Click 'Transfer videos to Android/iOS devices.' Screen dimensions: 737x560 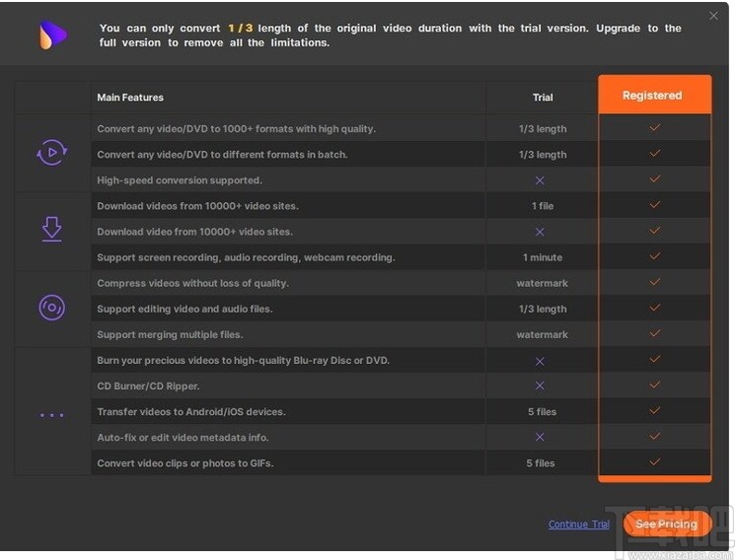pyautogui.click(x=191, y=412)
